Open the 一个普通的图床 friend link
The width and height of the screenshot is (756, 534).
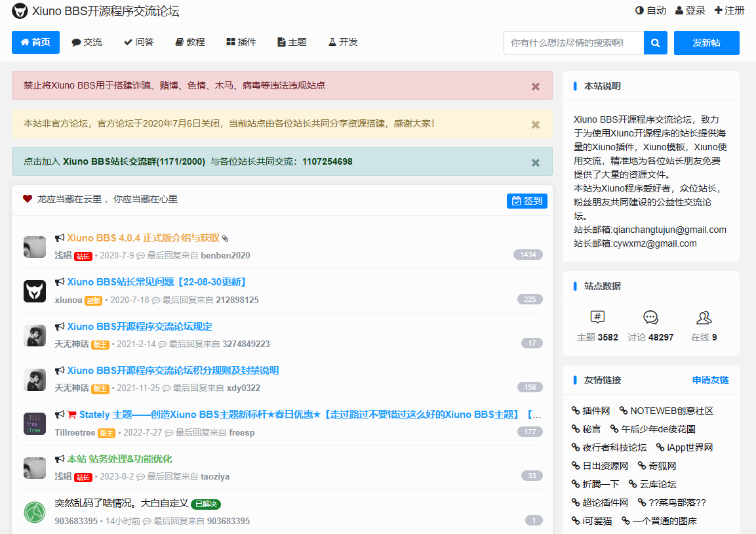click(x=659, y=520)
